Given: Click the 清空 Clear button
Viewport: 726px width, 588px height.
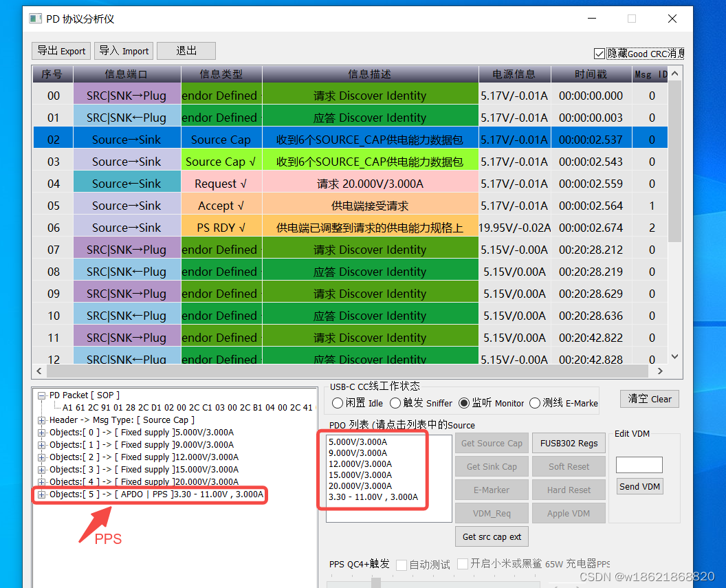Looking at the screenshot, I should tap(649, 399).
